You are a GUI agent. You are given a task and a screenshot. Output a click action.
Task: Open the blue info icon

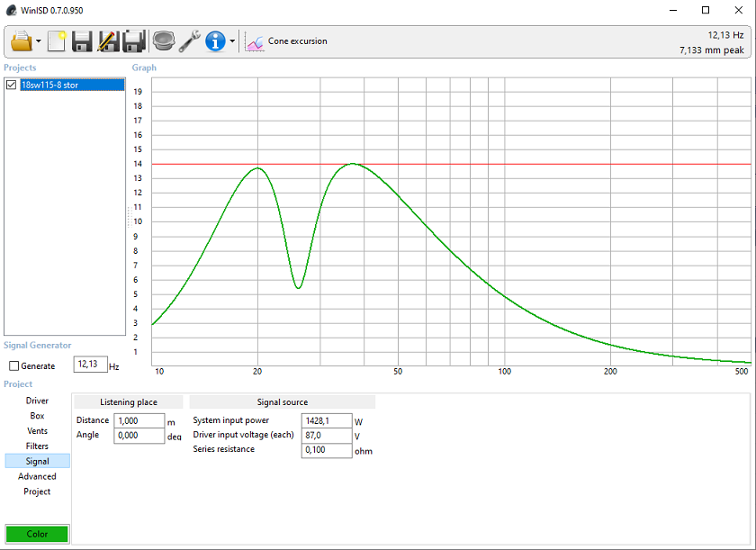[215, 41]
